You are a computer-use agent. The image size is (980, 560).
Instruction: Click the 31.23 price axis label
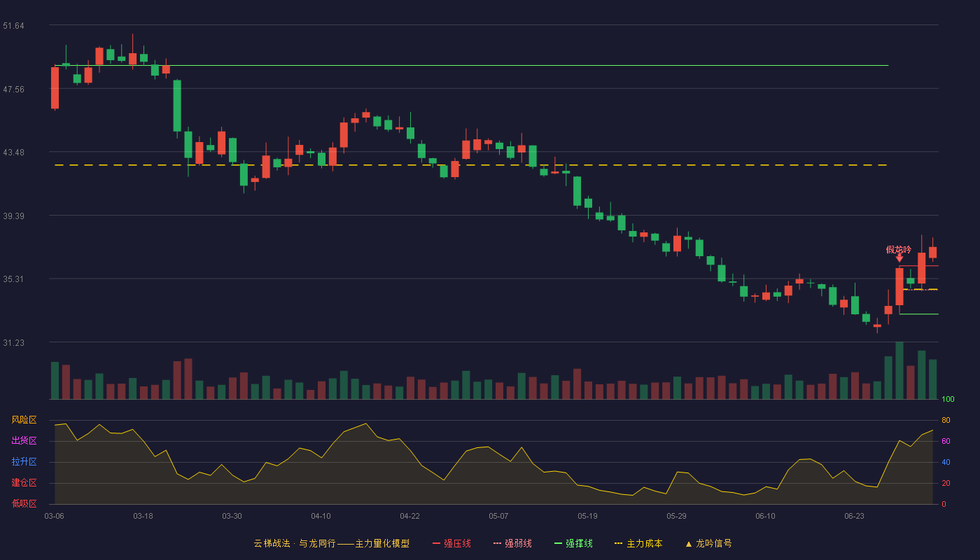tap(13, 343)
